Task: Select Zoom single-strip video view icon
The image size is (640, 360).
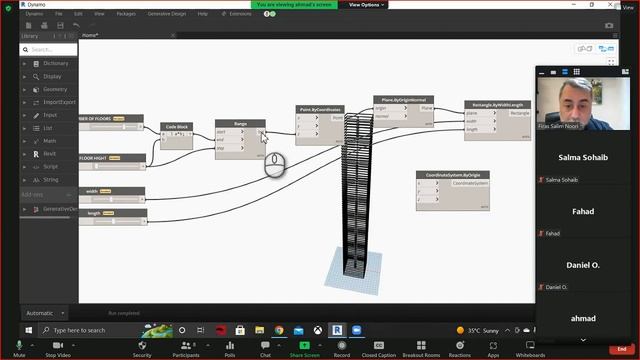Action: click(553, 72)
